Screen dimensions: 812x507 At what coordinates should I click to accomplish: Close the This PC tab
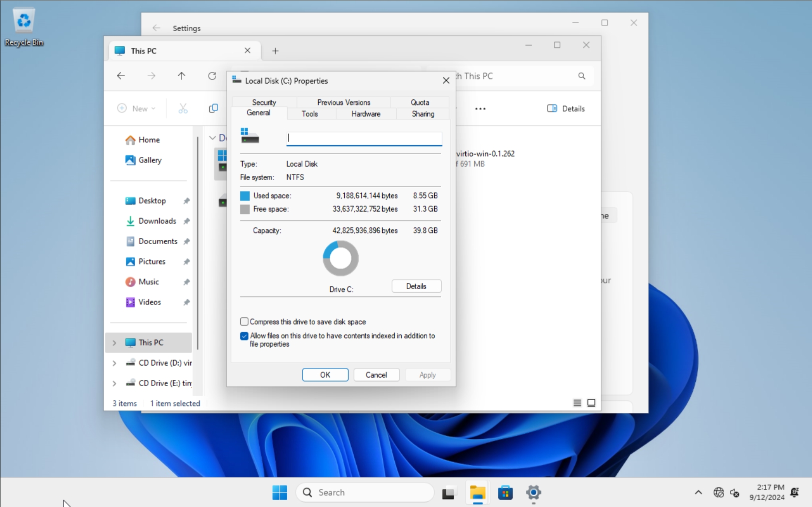pyautogui.click(x=247, y=50)
